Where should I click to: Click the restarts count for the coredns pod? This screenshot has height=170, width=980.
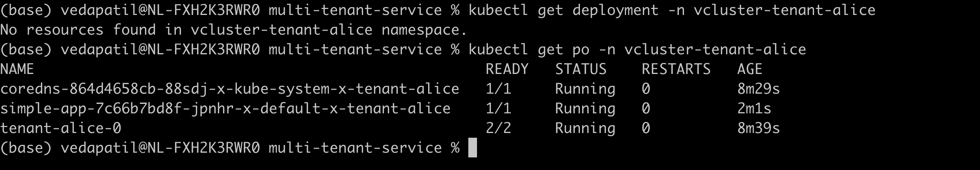click(x=646, y=89)
